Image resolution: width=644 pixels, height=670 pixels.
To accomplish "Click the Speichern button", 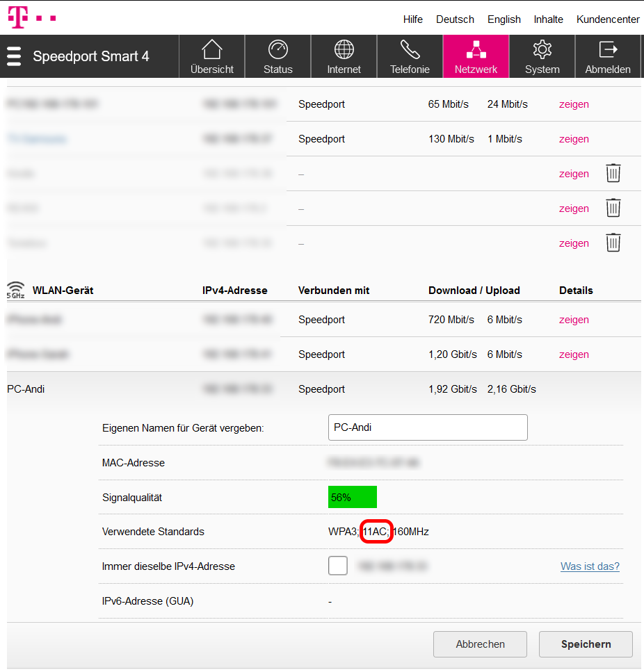I will (x=586, y=644).
